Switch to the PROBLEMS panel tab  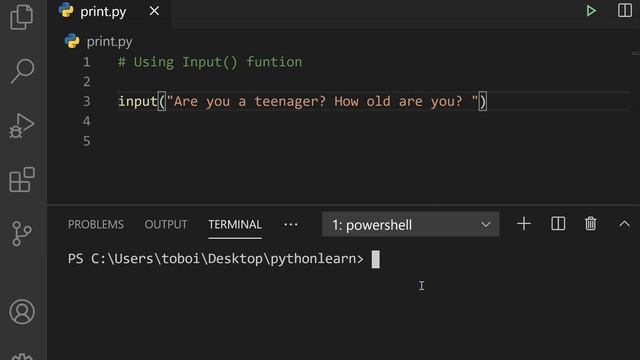pyautogui.click(x=96, y=224)
